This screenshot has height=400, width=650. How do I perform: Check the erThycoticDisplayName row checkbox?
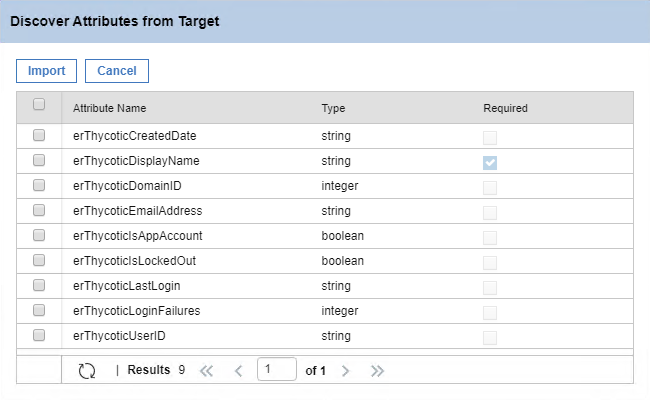click(x=39, y=160)
